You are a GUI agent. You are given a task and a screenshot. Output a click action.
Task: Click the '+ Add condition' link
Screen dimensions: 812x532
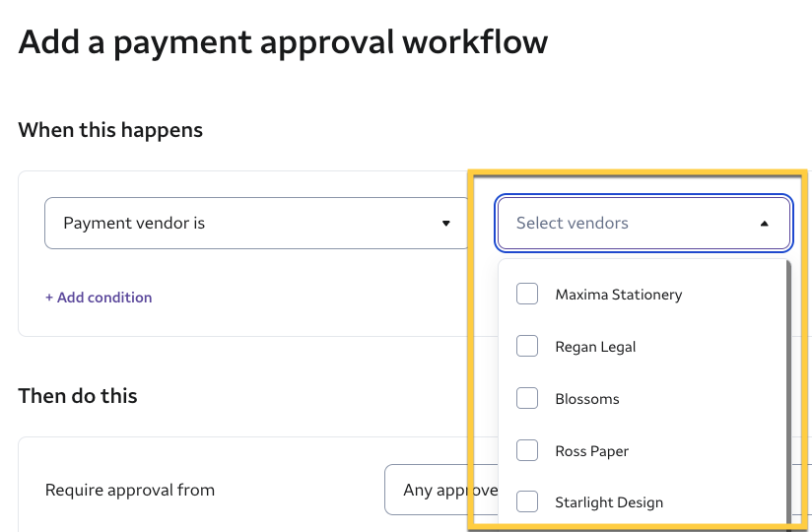(99, 298)
